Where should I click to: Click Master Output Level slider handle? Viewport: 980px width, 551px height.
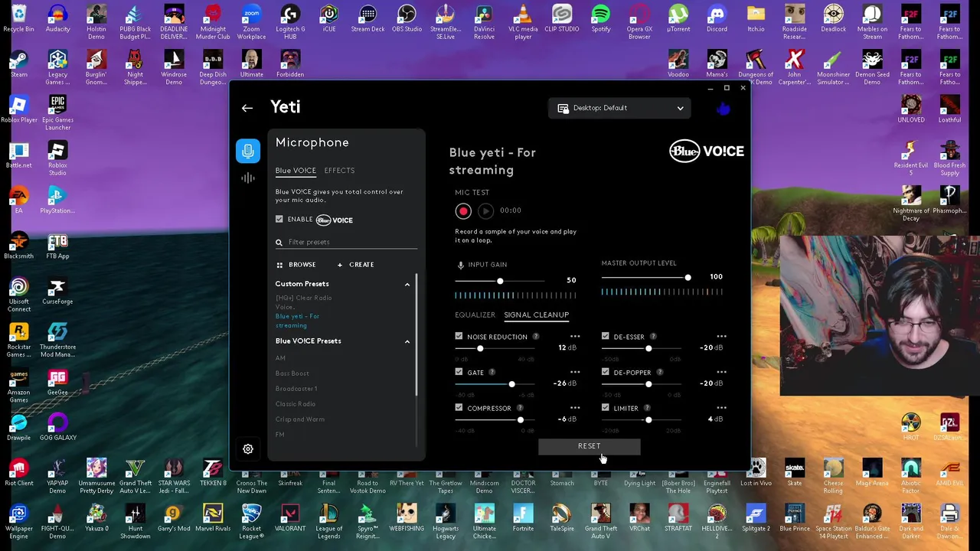[x=688, y=277]
